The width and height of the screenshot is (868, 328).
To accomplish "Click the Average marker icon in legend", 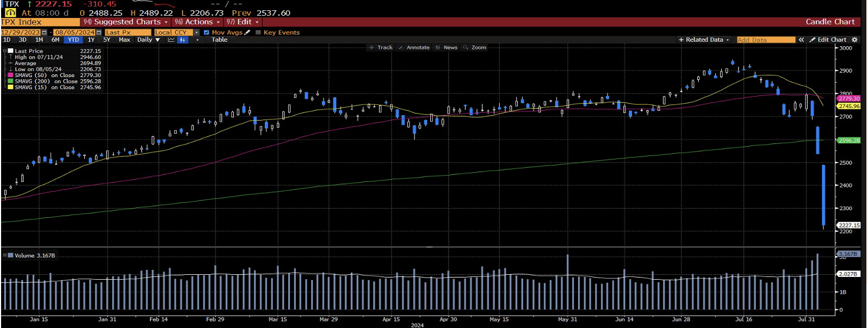I will [10, 63].
